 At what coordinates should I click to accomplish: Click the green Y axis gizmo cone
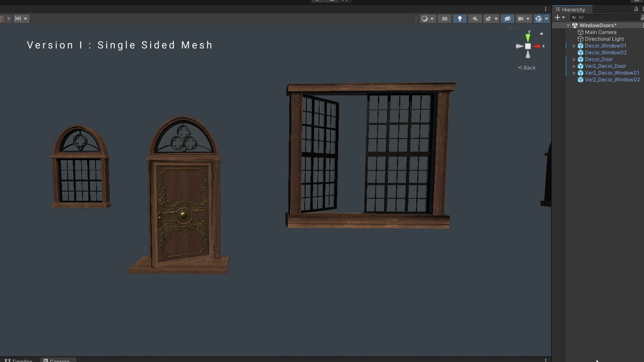528,38
